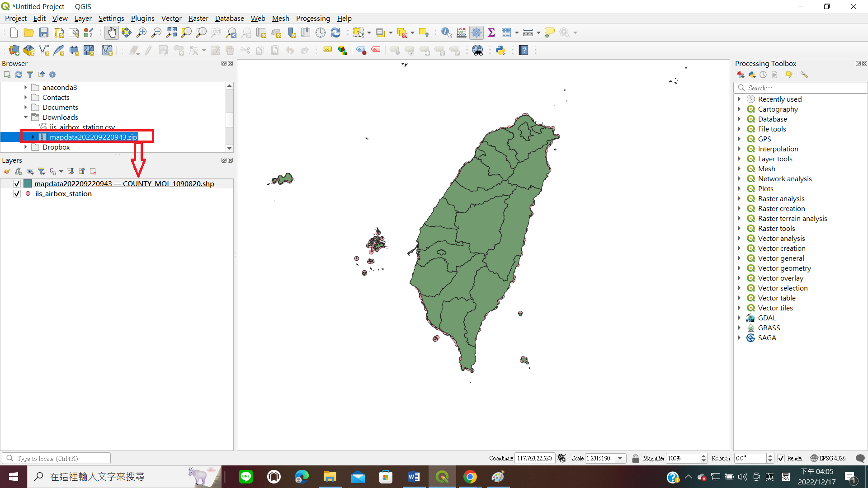Click the iis_airbox_station red circle symbol
Image resolution: width=868 pixels, height=488 pixels.
28,194
